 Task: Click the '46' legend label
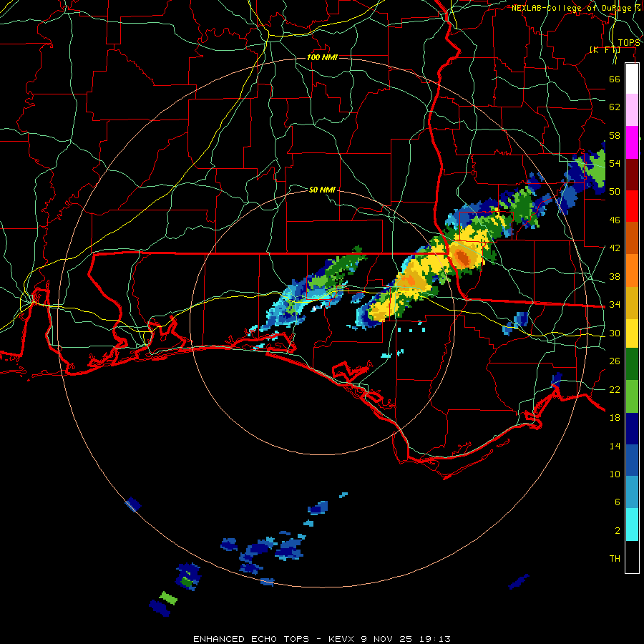tap(615, 220)
